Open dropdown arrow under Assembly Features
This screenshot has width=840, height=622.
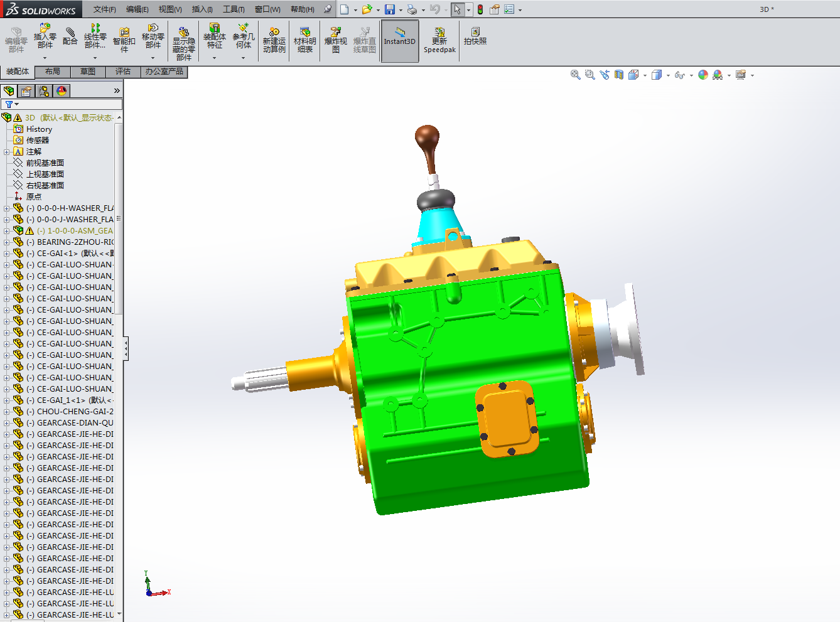coord(214,58)
